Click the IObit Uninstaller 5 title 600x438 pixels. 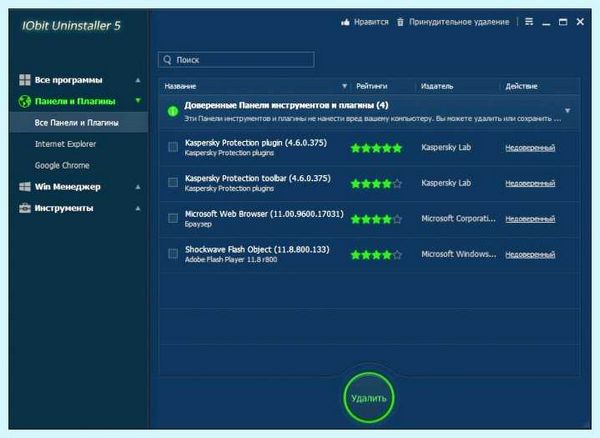(71, 26)
